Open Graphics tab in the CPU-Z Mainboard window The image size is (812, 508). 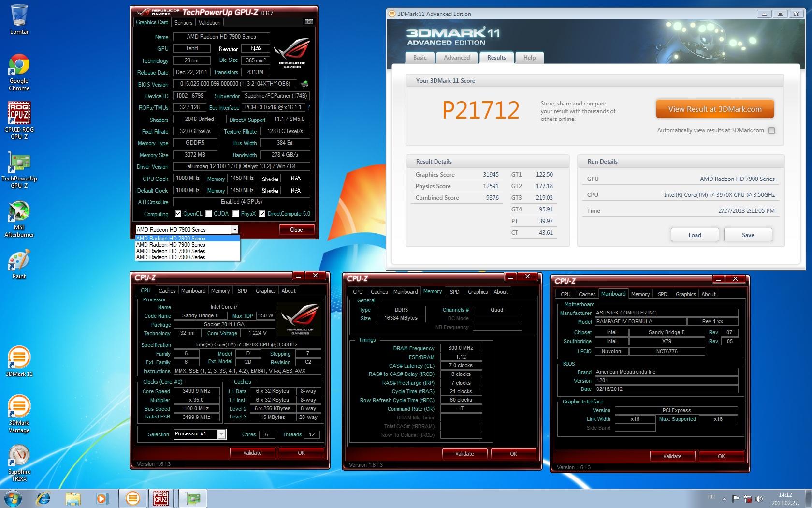click(x=685, y=294)
